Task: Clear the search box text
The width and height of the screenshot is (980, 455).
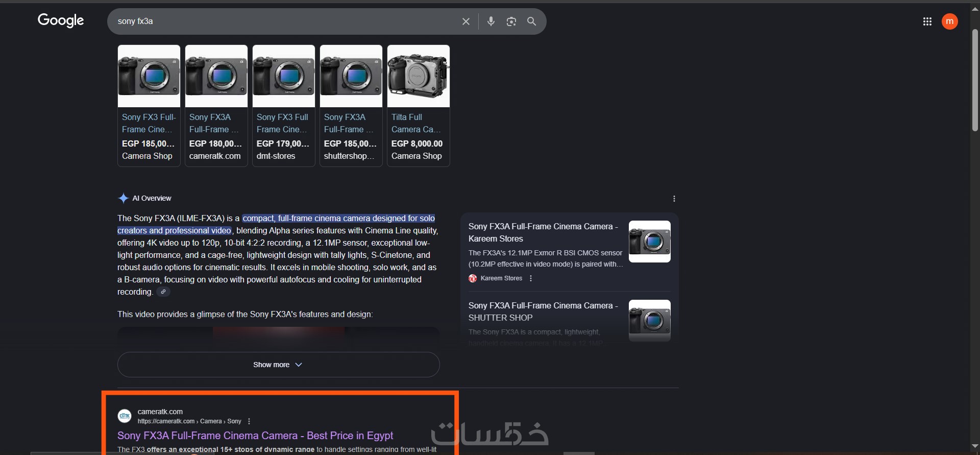Action: tap(465, 21)
